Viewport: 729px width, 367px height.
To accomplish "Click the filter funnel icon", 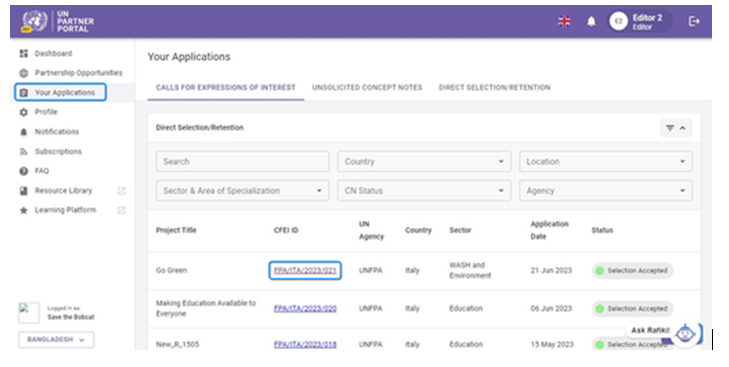I will pyautogui.click(x=669, y=128).
